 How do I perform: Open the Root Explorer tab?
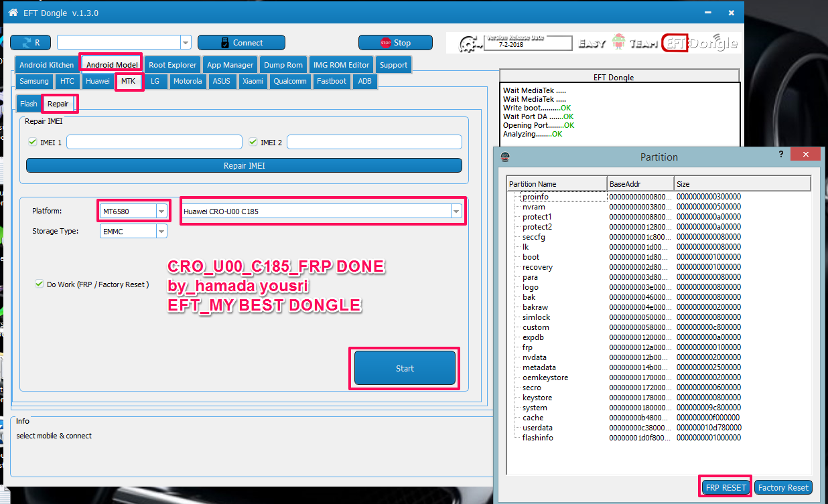click(172, 65)
